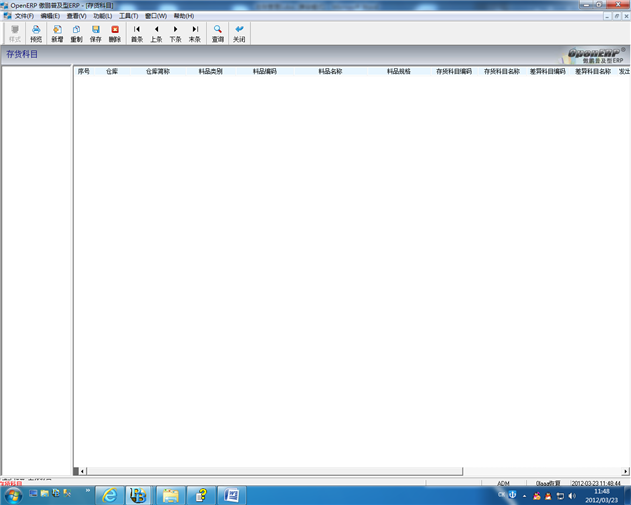Go to previous record with 上条

[156, 33]
